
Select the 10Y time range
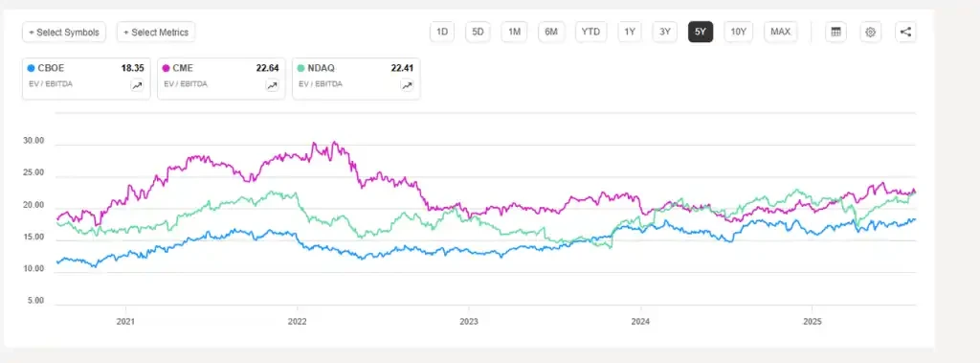point(739,32)
